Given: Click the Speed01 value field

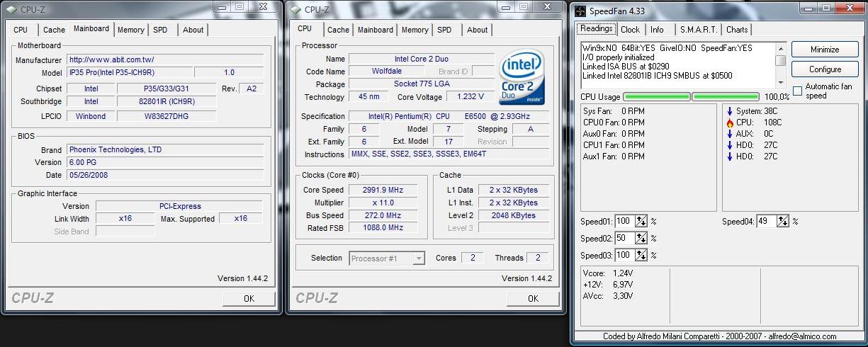Looking at the screenshot, I should click(x=624, y=221).
